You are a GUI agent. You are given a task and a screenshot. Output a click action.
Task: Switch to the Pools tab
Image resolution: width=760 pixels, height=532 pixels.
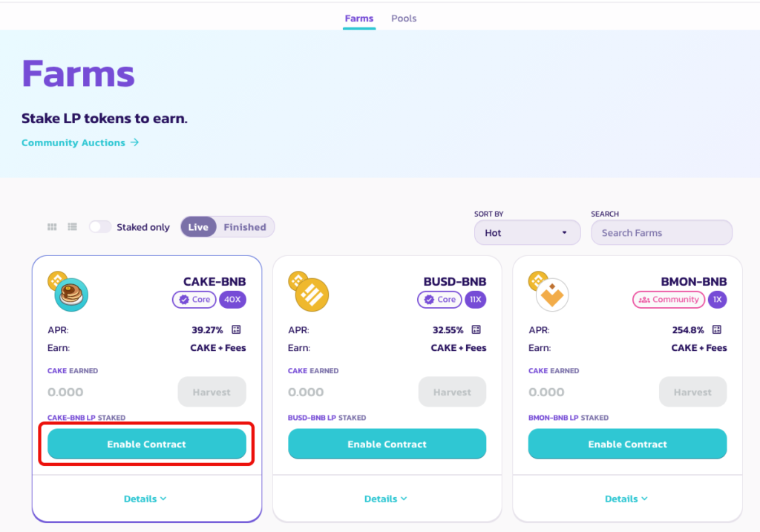(x=404, y=19)
